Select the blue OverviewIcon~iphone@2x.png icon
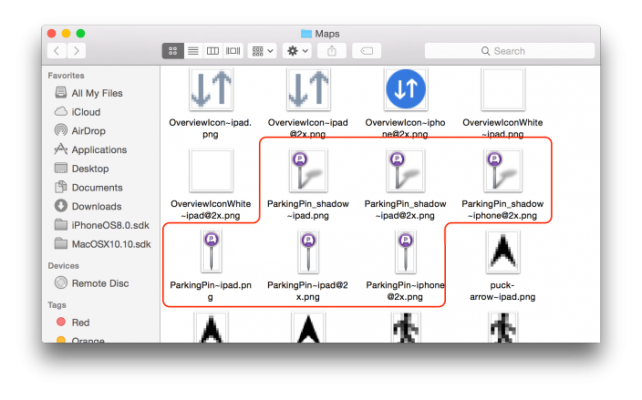Viewport: 642px width, 400px height. coord(404,89)
